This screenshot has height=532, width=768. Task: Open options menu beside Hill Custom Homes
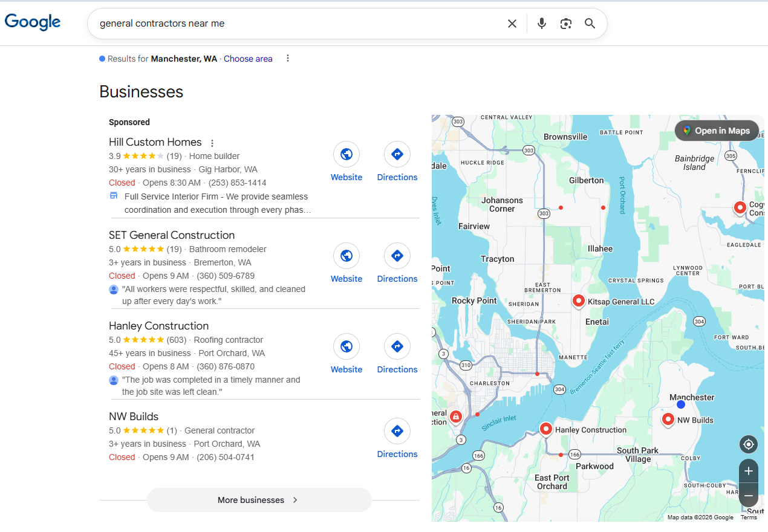pos(212,143)
